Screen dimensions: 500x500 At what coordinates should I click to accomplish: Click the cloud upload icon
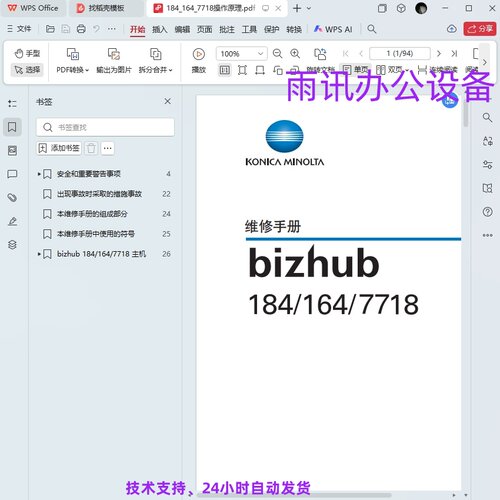click(x=452, y=29)
